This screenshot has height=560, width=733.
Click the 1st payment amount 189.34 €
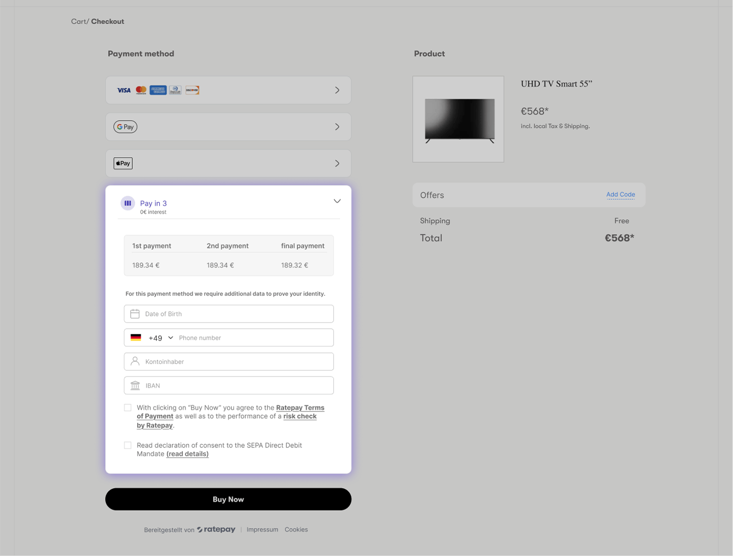(146, 266)
